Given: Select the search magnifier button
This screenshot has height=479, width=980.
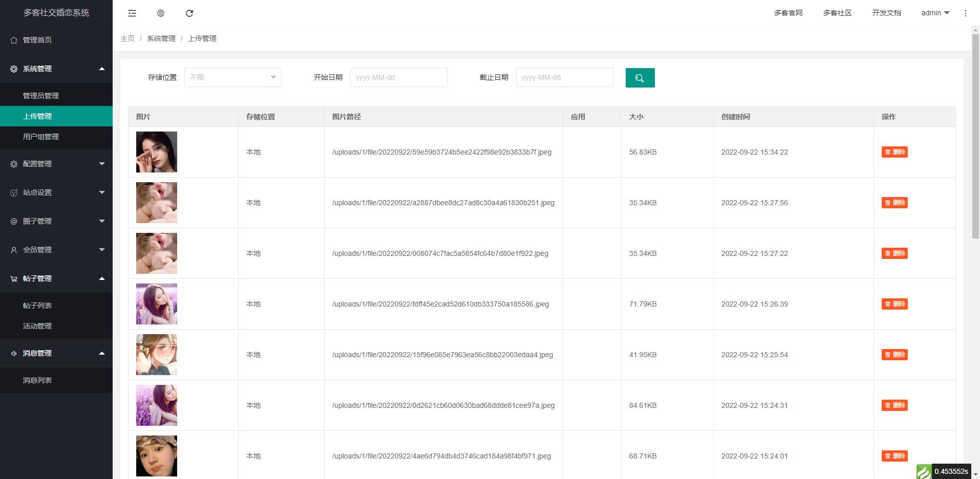Looking at the screenshot, I should [x=640, y=78].
